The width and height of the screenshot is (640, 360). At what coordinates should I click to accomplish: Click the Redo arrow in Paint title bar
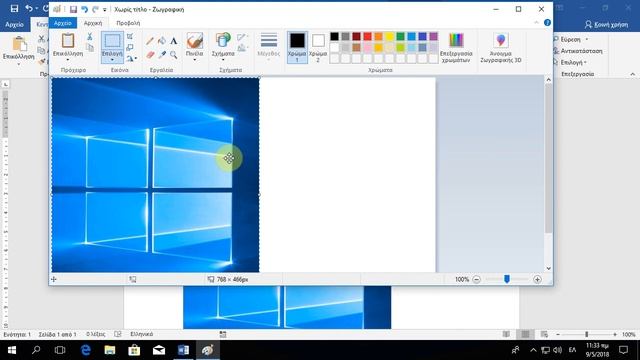[95, 9]
